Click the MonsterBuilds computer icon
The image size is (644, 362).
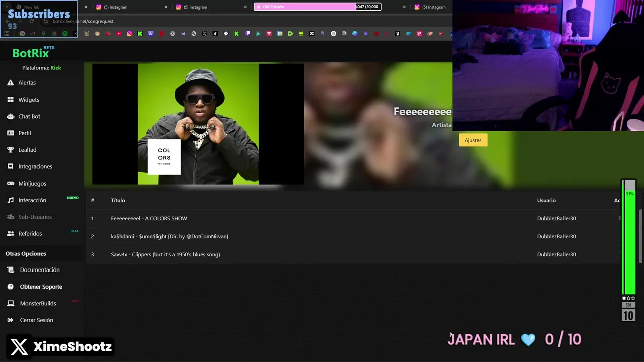pyautogui.click(x=10, y=303)
